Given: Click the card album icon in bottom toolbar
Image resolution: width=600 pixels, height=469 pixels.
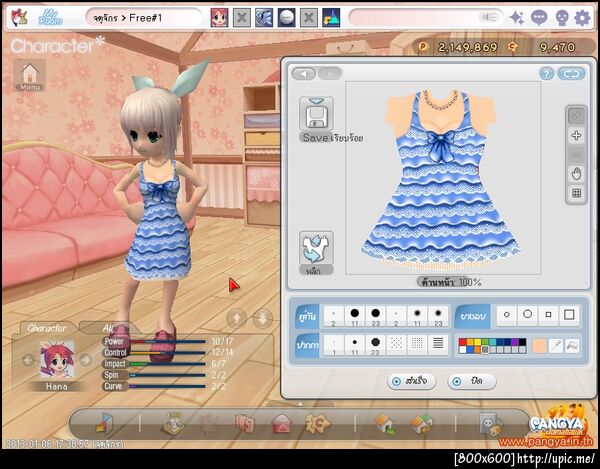Looking at the screenshot, I should click(x=244, y=424).
